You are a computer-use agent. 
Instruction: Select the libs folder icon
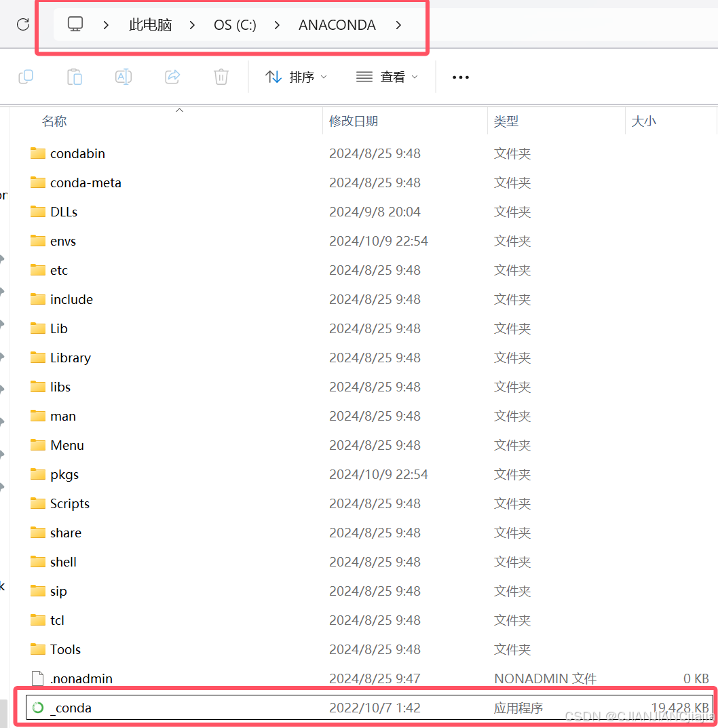pos(37,387)
